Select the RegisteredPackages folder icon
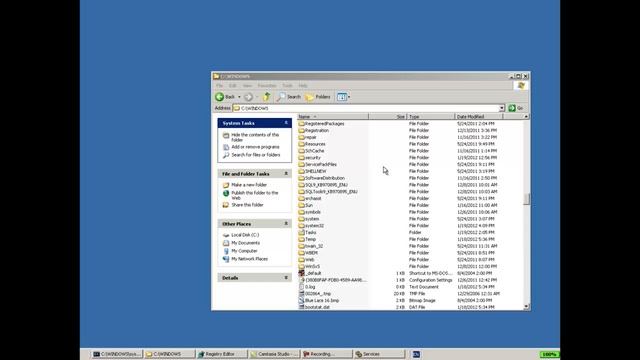Image resolution: width=640 pixels, height=360 pixels. click(x=301, y=124)
